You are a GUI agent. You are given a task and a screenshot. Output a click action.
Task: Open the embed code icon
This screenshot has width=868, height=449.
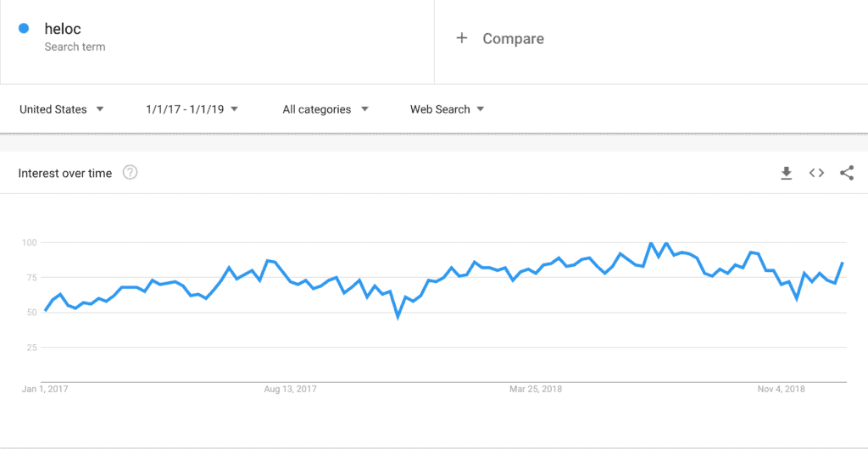(816, 173)
